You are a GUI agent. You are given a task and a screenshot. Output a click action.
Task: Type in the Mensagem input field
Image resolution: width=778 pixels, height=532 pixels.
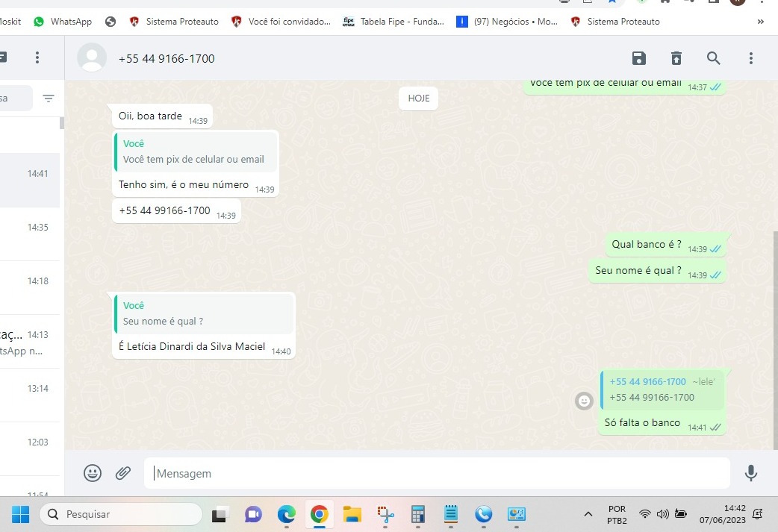pyautogui.click(x=437, y=473)
